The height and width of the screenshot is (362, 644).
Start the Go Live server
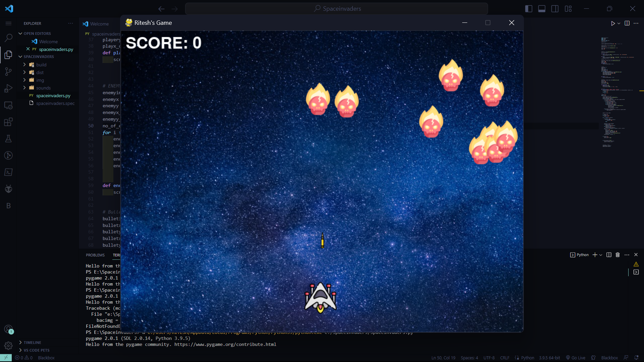click(x=575, y=358)
